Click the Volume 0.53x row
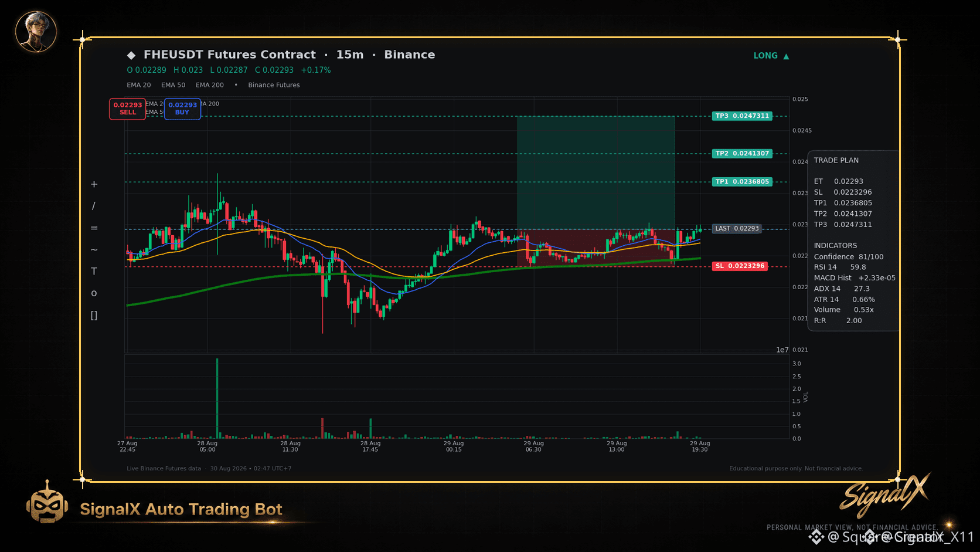Image resolution: width=980 pixels, height=552 pixels. click(844, 310)
